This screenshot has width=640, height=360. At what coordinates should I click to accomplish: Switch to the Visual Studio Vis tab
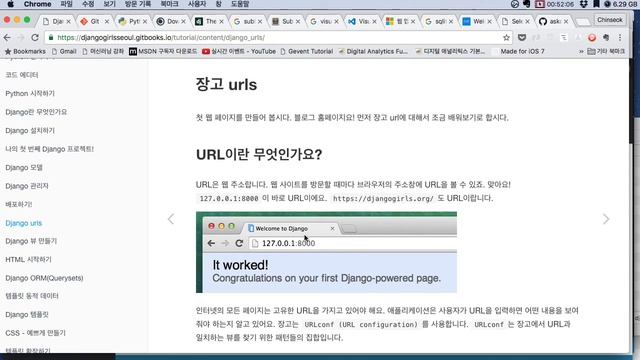click(361, 21)
